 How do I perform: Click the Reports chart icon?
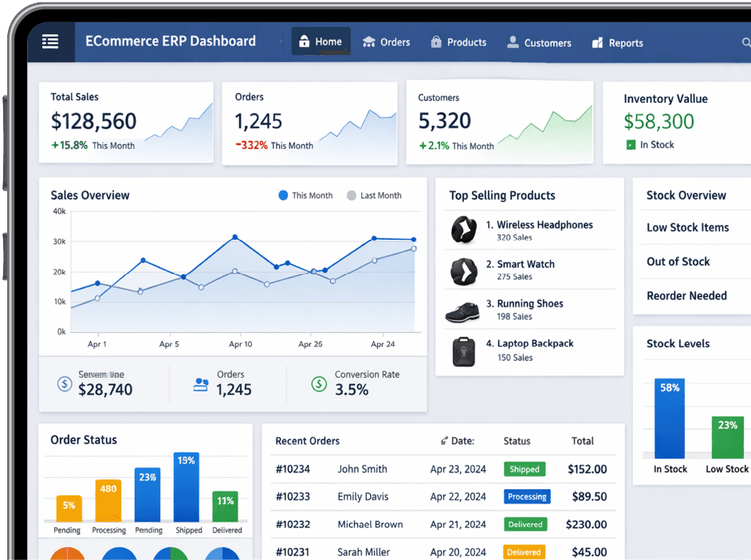597,42
